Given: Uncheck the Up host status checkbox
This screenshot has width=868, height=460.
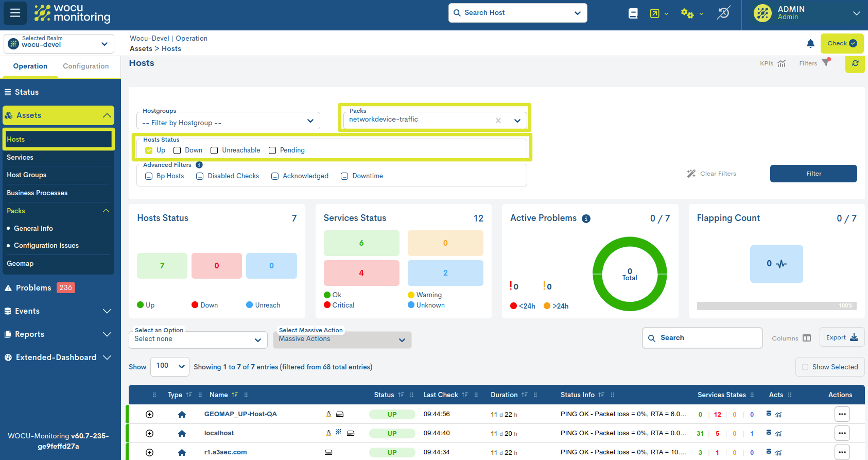Looking at the screenshot, I should click(x=149, y=150).
